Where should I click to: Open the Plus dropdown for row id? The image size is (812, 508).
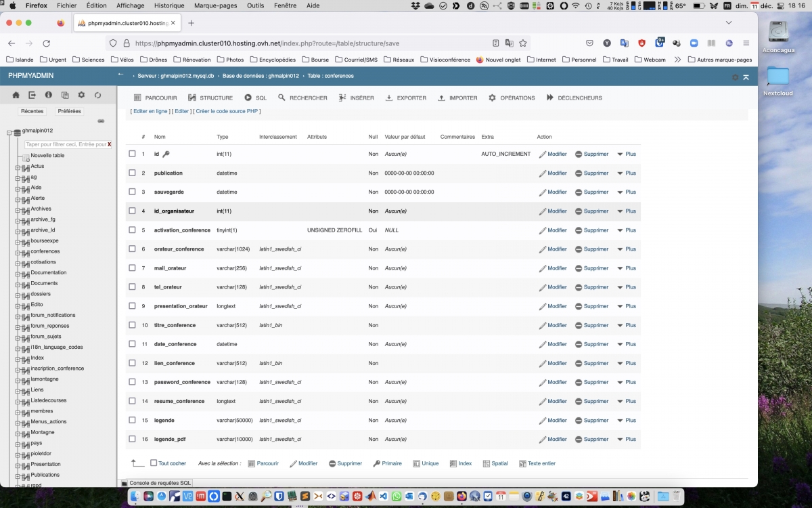tap(627, 154)
